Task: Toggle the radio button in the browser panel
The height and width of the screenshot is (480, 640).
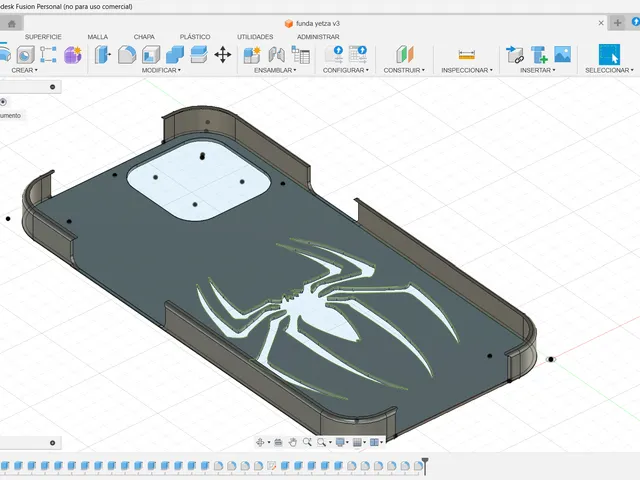Action: (3, 102)
